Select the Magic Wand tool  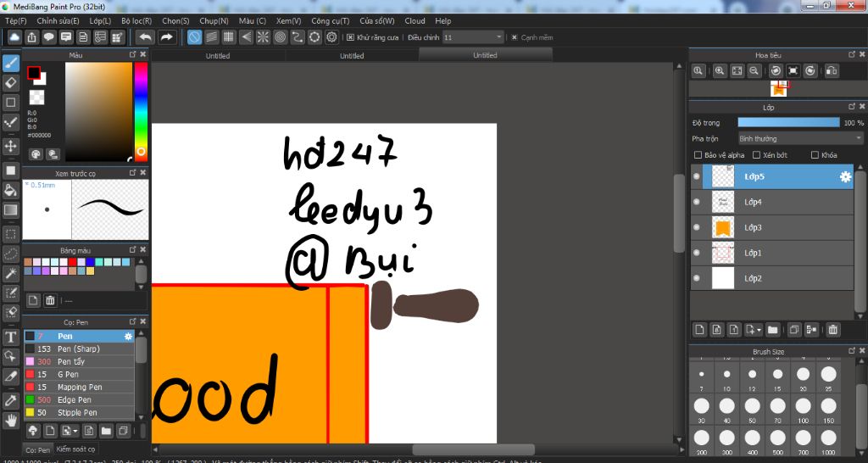tap(11, 274)
